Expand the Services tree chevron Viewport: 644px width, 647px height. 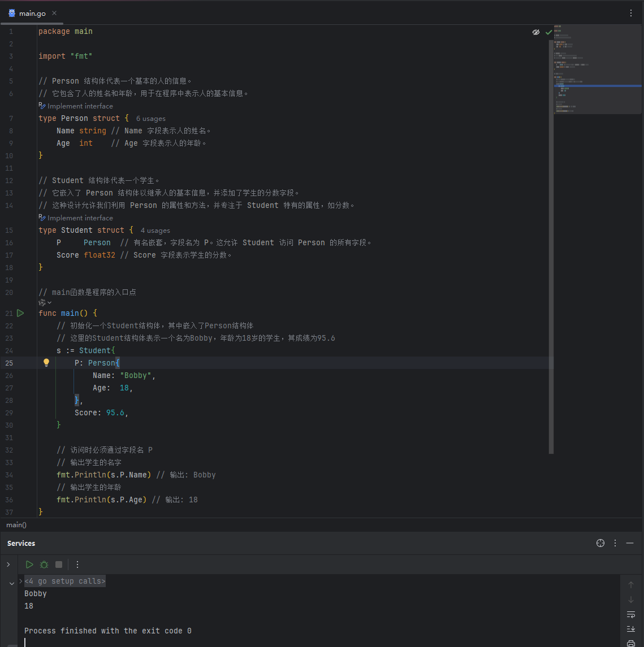pyautogui.click(x=8, y=565)
